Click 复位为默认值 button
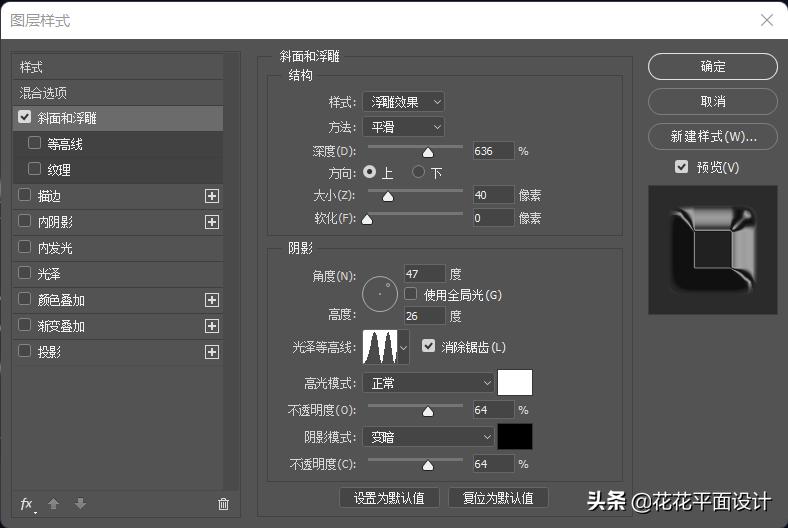Viewport: 788px width, 528px height. (x=498, y=498)
